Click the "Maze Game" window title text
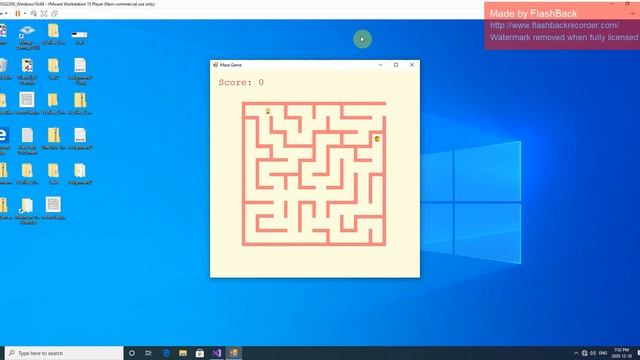The height and width of the screenshot is (360, 640). [x=231, y=65]
